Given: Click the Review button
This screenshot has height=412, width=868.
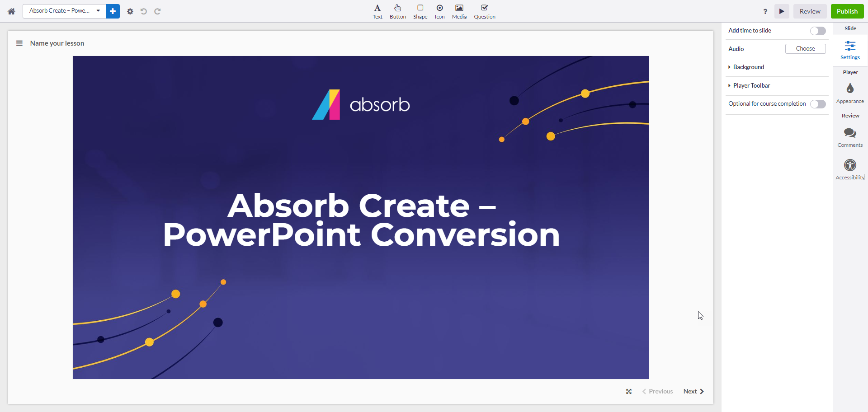Looking at the screenshot, I should pyautogui.click(x=810, y=11).
